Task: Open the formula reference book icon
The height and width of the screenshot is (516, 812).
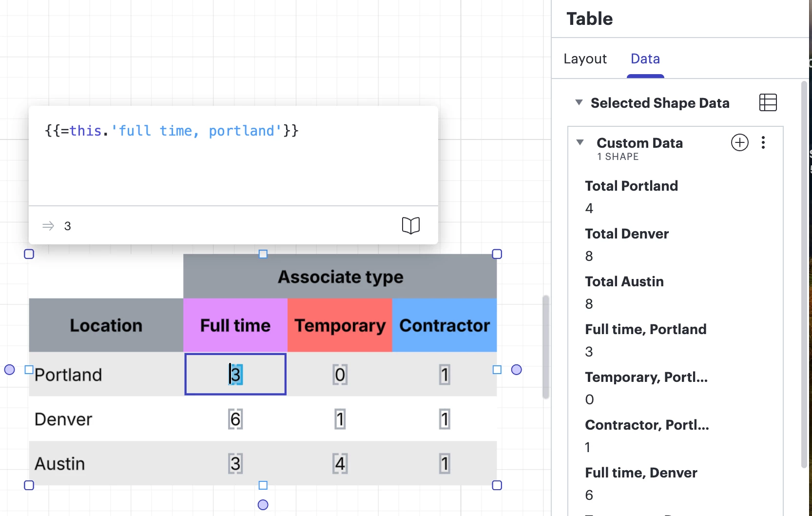Action: click(x=410, y=225)
